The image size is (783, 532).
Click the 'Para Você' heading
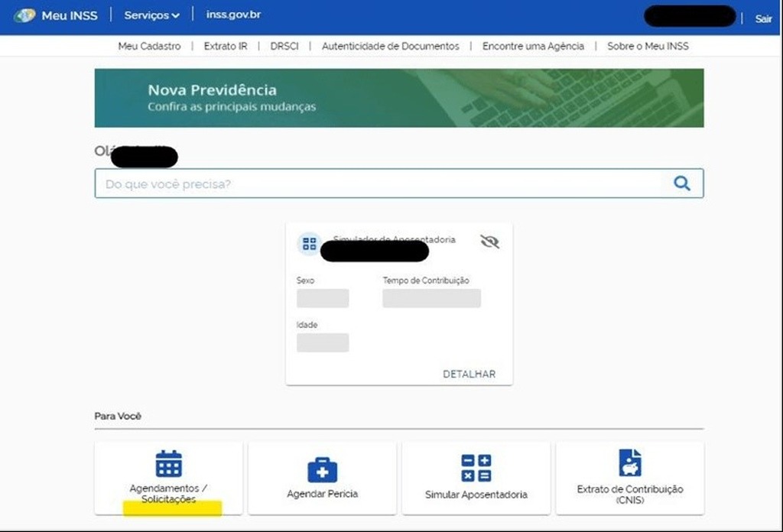118,417
